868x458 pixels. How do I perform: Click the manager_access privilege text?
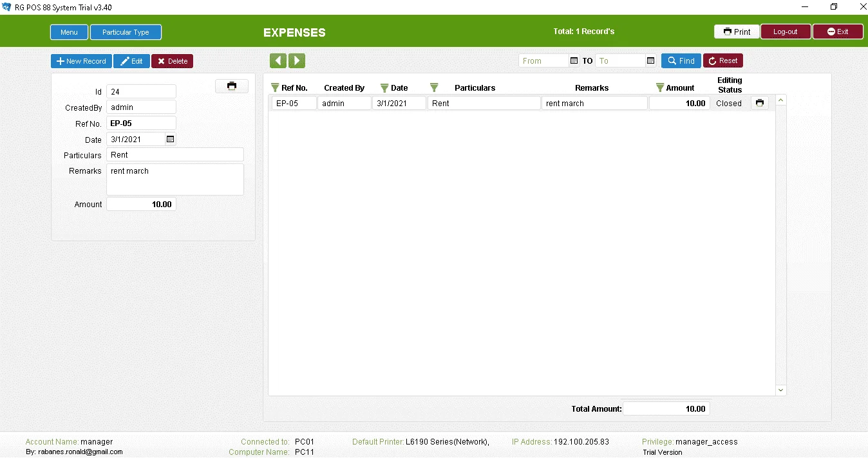pos(706,442)
